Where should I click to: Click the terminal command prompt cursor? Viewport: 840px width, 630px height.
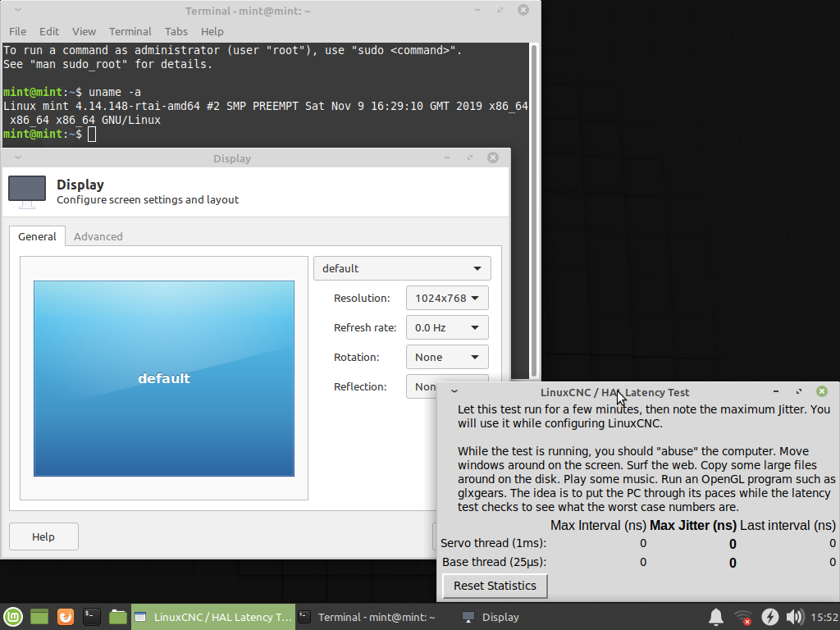92,134
